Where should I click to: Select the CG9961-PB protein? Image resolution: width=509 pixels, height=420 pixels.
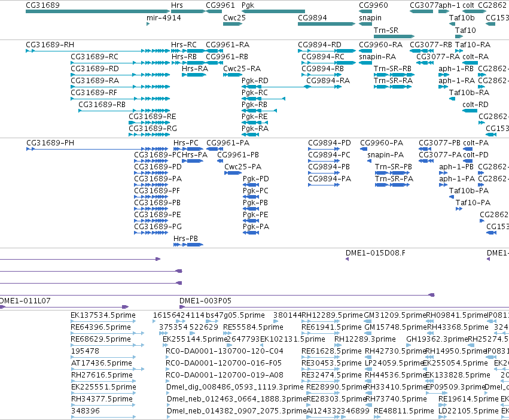(x=220, y=161)
